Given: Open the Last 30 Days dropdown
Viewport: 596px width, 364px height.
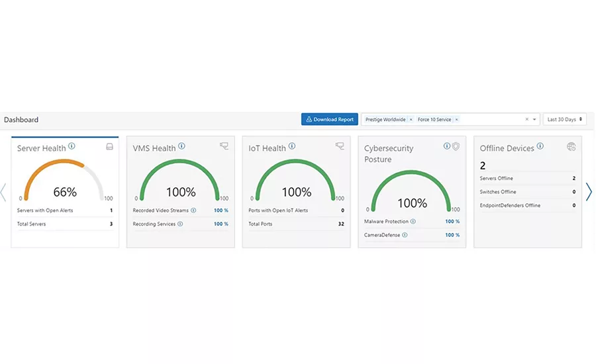Looking at the screenshot, I should tap(564, 119).
